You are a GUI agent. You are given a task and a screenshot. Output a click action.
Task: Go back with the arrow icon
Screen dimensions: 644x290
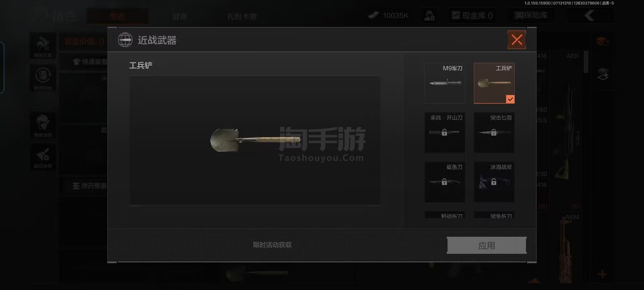pos(590,15)
